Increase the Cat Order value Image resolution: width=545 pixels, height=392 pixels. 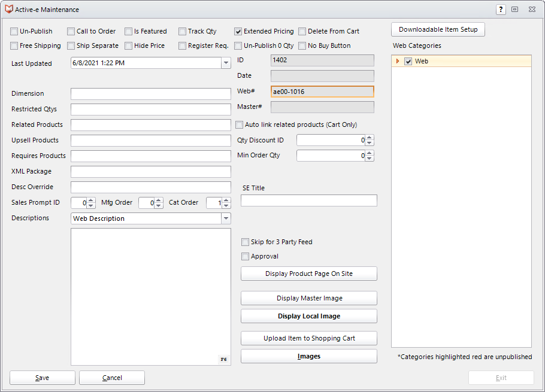(x=226, y=200)
